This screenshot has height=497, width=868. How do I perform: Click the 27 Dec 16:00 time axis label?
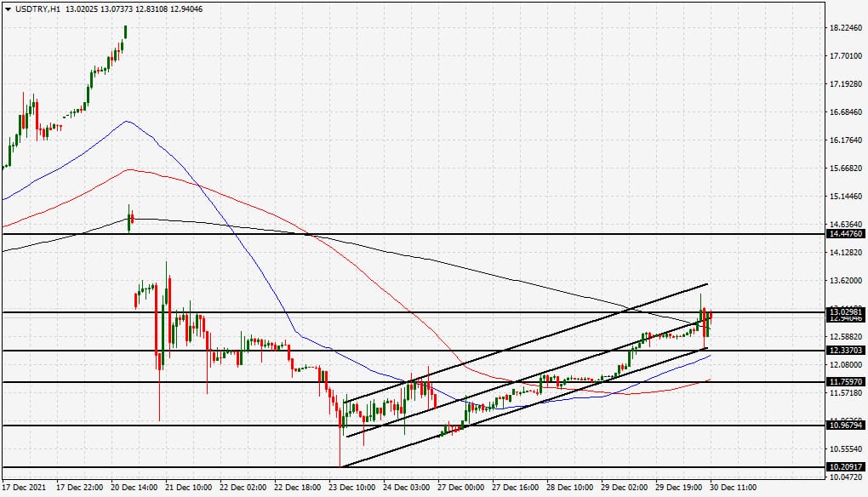pos(516,488)
